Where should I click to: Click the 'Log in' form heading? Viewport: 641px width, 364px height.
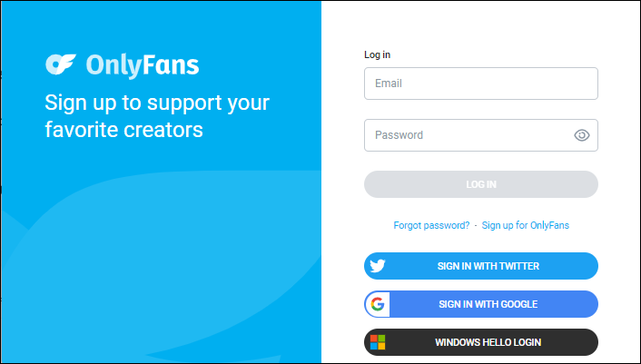pyautogui.click(x=377, y=54)
